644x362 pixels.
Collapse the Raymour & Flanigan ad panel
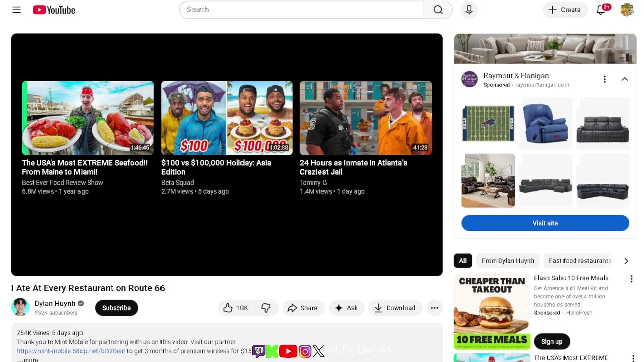[625, 79]
